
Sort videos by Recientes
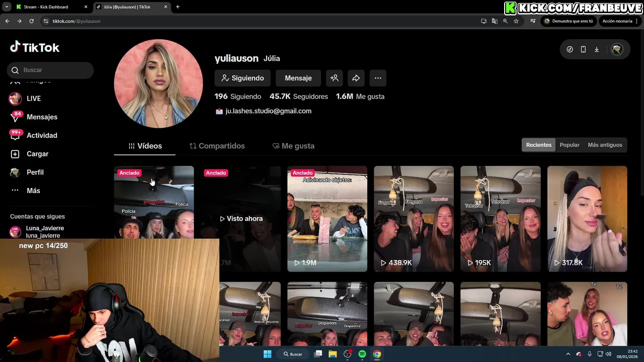coord(538,145)
